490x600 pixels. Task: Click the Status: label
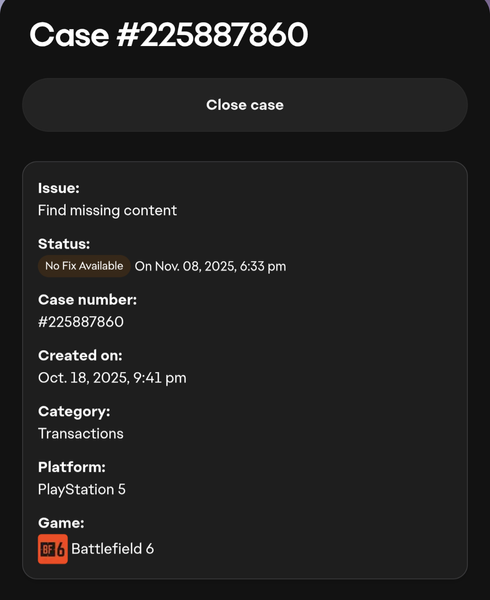coord(64,244)
